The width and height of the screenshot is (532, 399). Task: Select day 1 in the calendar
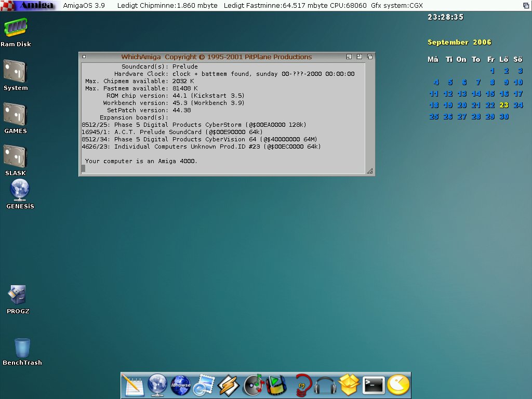click(492, 71)
